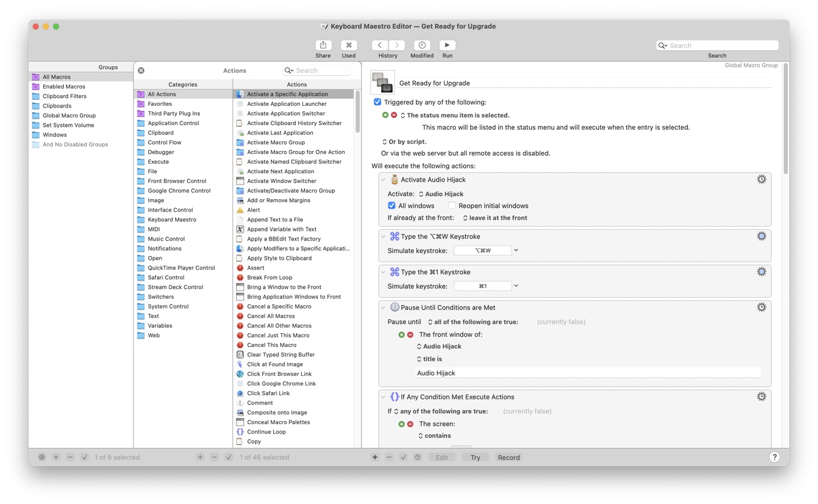Image resolution: width=818 pixels, height=504 pixels.
Task: Click the Audio Hijack title text field
Action: pyautogui.click(x=588, y=373)
